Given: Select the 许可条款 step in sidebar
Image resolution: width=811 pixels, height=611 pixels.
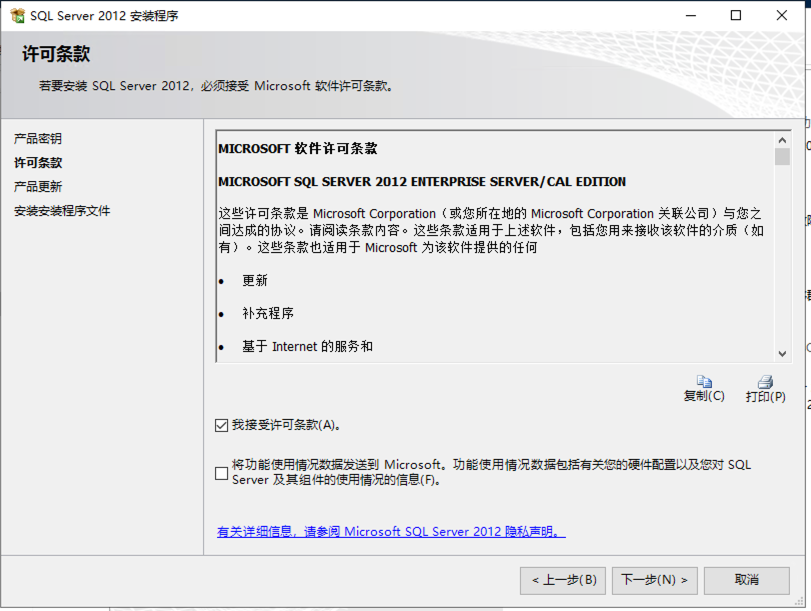Looking at the screenshot, I should tap(38, 163).
